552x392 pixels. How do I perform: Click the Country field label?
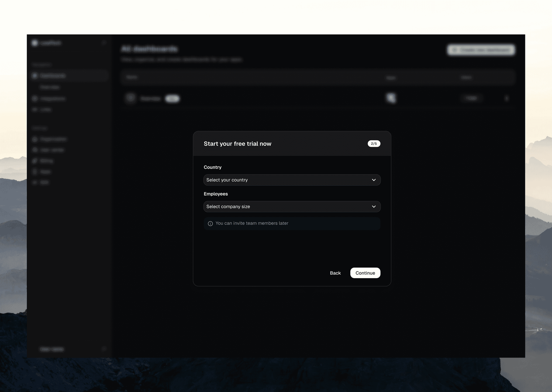point(212,167)
